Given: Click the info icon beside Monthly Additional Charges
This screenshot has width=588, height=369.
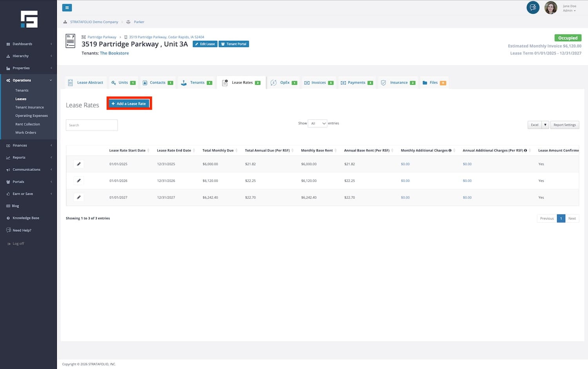Looking at the screenshot, I should (x=450, y=151).
